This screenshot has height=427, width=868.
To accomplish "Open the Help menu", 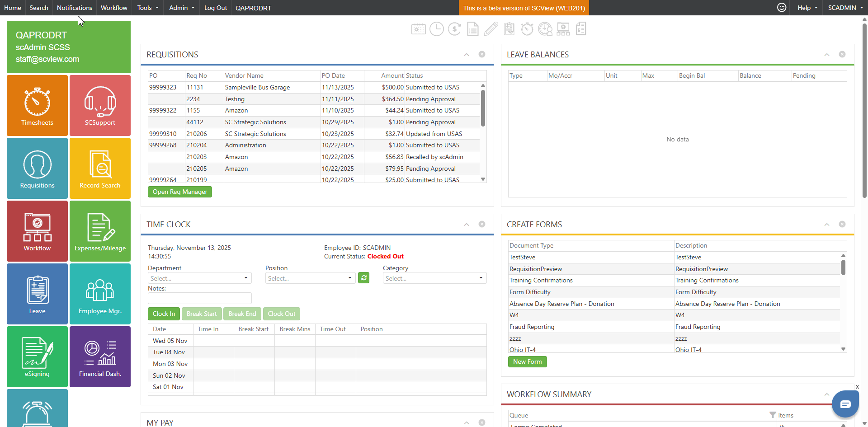I will [807, 8].
